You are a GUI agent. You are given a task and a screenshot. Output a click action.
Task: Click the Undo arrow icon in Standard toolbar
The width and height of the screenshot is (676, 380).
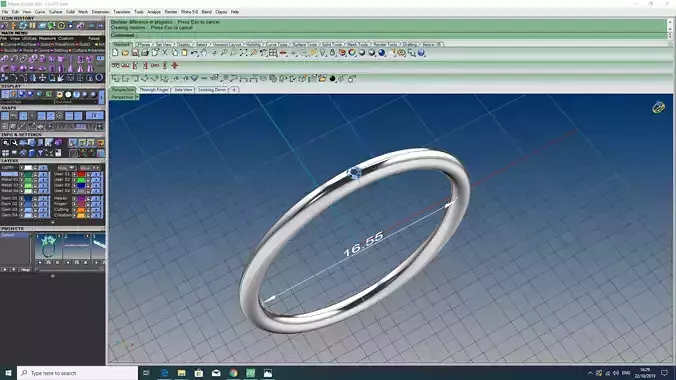194,53
